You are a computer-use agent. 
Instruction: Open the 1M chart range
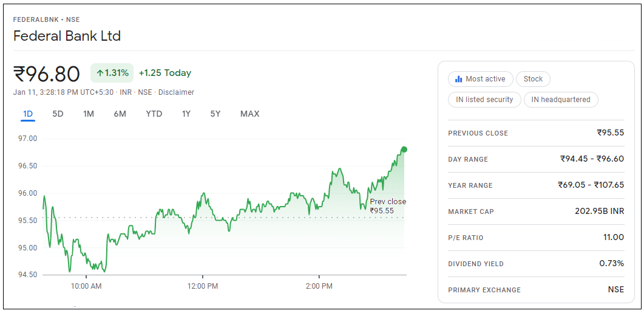[x=89, y=114]
